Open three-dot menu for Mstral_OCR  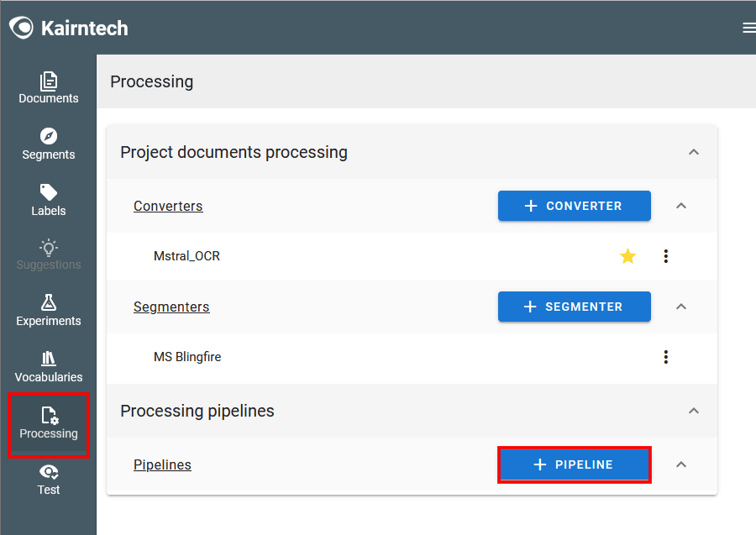click(x=666, y=256)
